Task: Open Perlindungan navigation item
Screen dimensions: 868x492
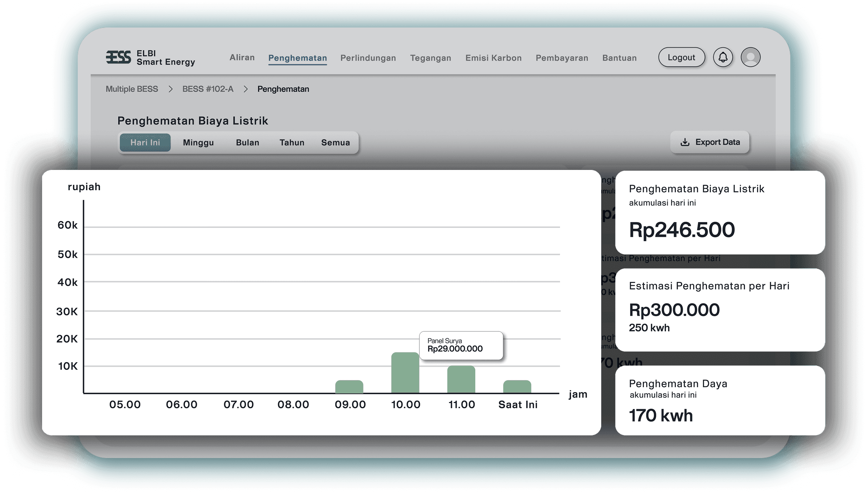Action: (x=368, y=58)
